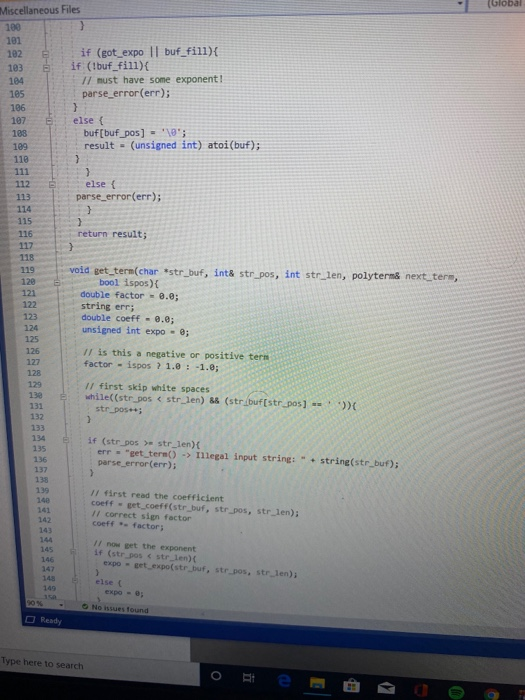Viewport: 525px width, 700px height.
Task: Collapse the block at line 102
Action: [45, 54]
